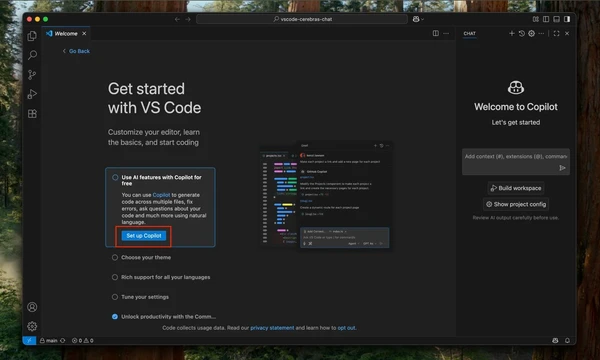Open the Copilot dropdown in title bar
The height and width of the screenshot is (360, 600).
418,19
